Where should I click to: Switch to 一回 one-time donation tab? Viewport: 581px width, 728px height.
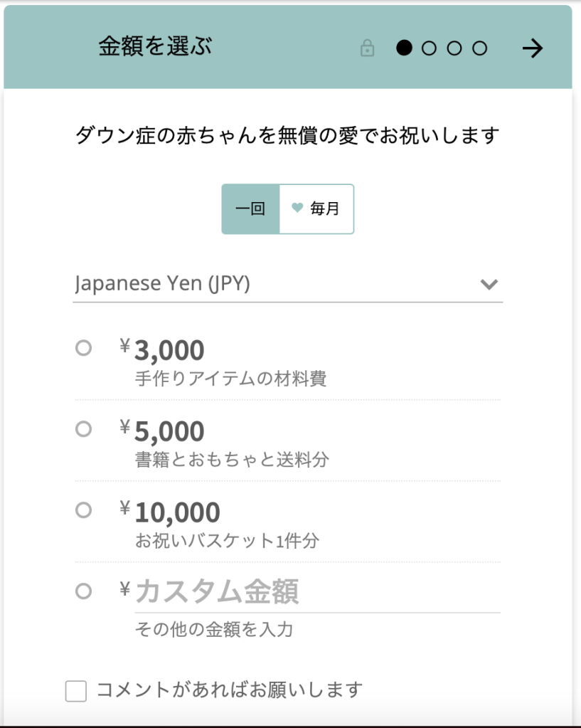[x=250, y=209]
